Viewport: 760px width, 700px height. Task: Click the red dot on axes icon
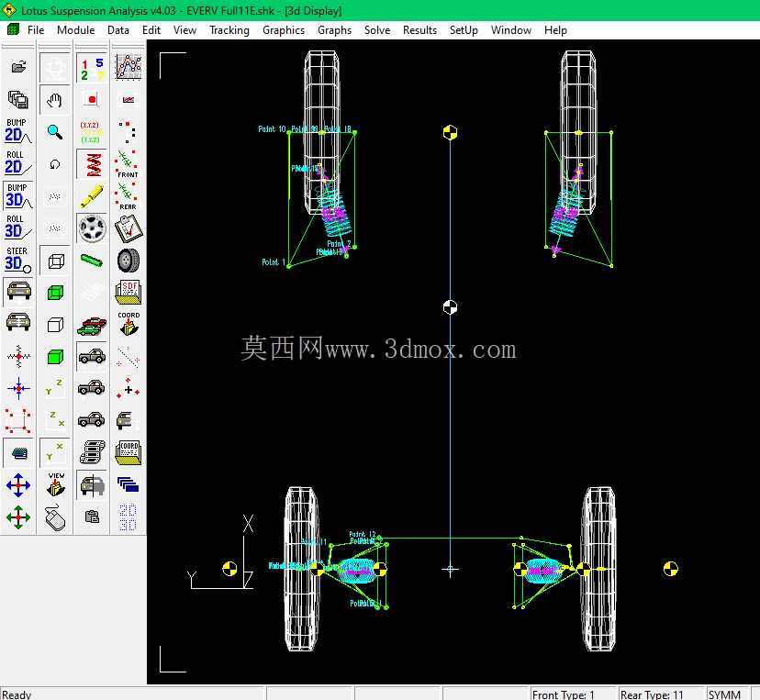pyautogui.click(x=92, y=99)
